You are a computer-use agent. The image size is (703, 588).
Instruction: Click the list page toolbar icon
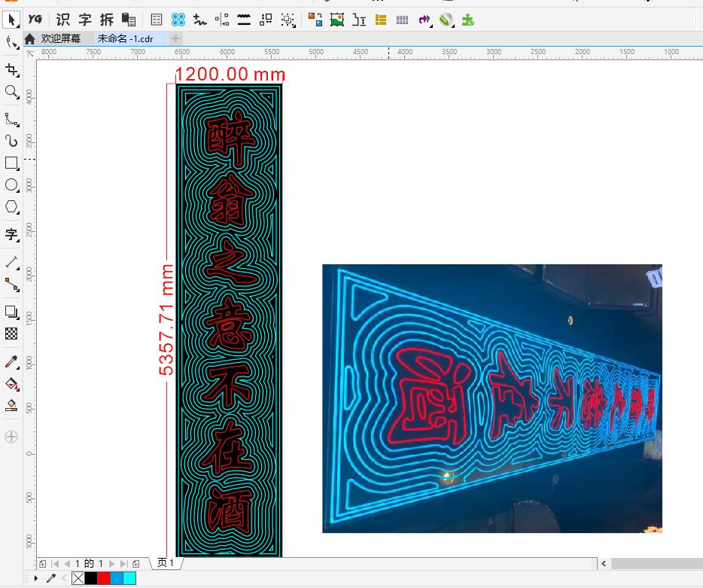tap(156, 20)
